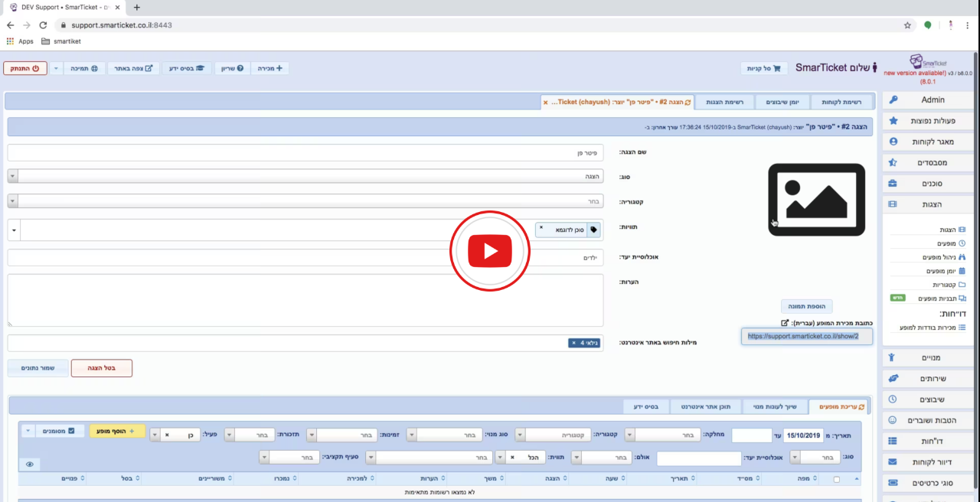Switch to יומן שיבוצים tab

(x=784, y=102)
